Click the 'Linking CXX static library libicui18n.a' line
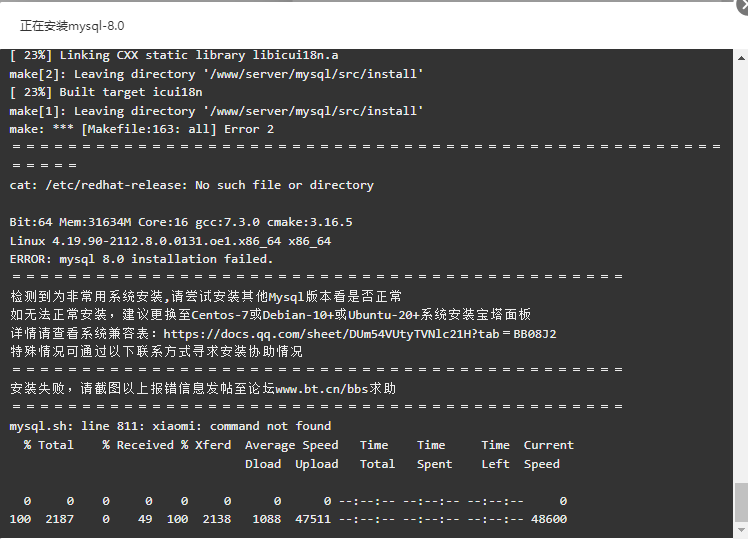 [174, 55]
